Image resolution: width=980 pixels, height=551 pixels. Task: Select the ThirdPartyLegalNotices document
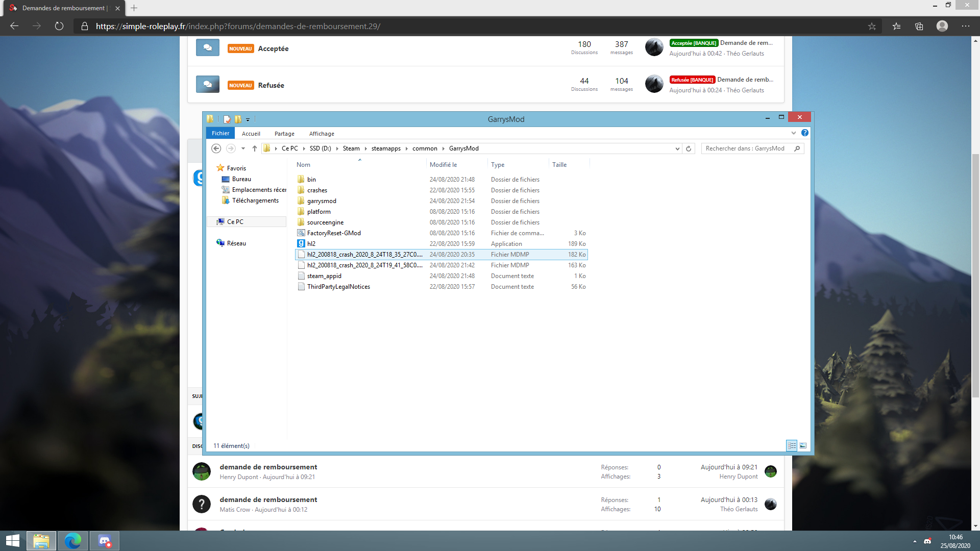[338, 287]
